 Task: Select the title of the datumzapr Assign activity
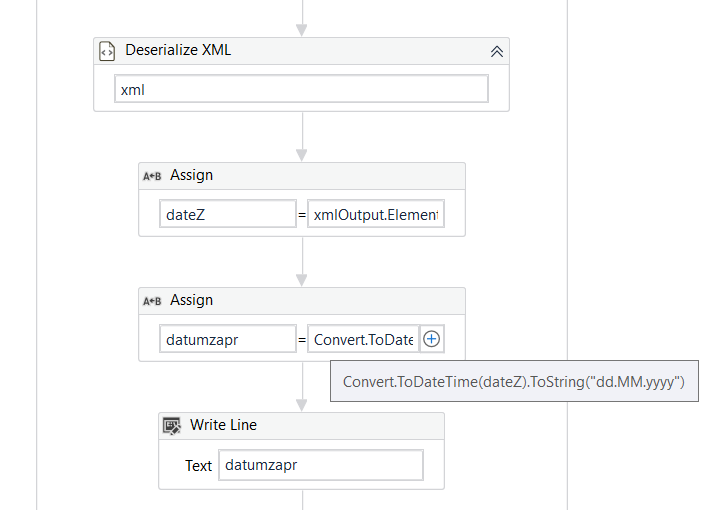click(191, 300)
